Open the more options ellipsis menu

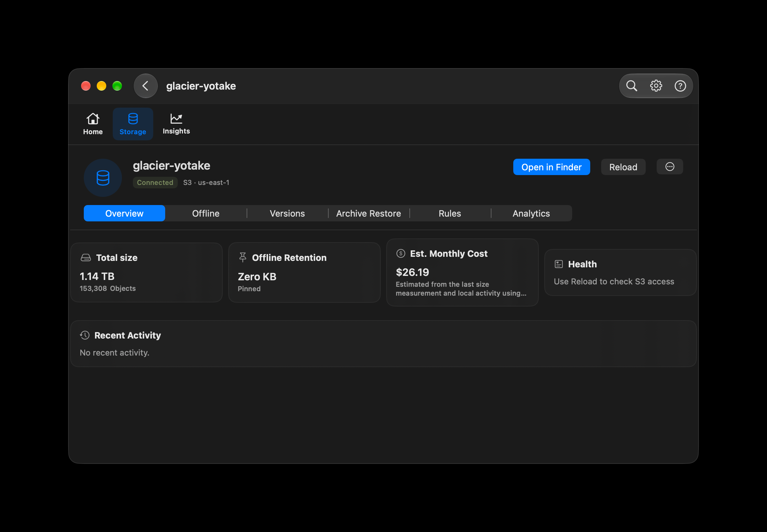pyautogui.click(x=670, y=167)
